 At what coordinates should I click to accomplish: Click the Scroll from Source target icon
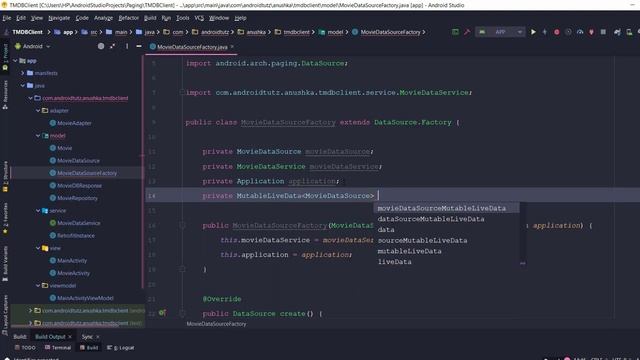[101, 46]
